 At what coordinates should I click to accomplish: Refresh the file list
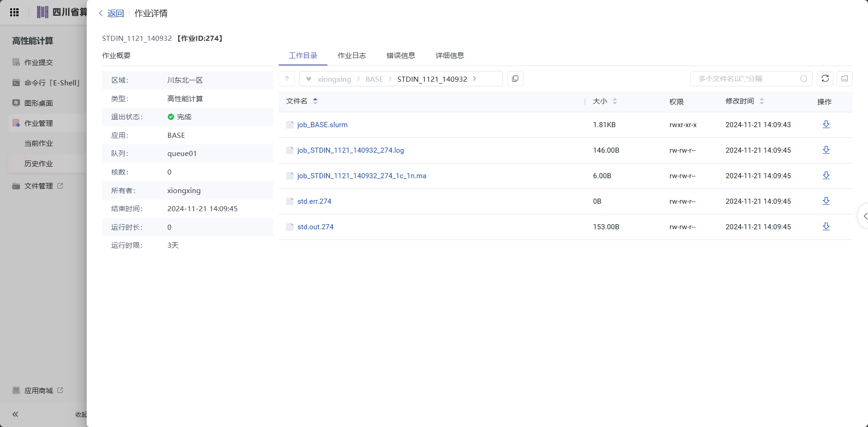pyautogui.click(x=825, y=78)
